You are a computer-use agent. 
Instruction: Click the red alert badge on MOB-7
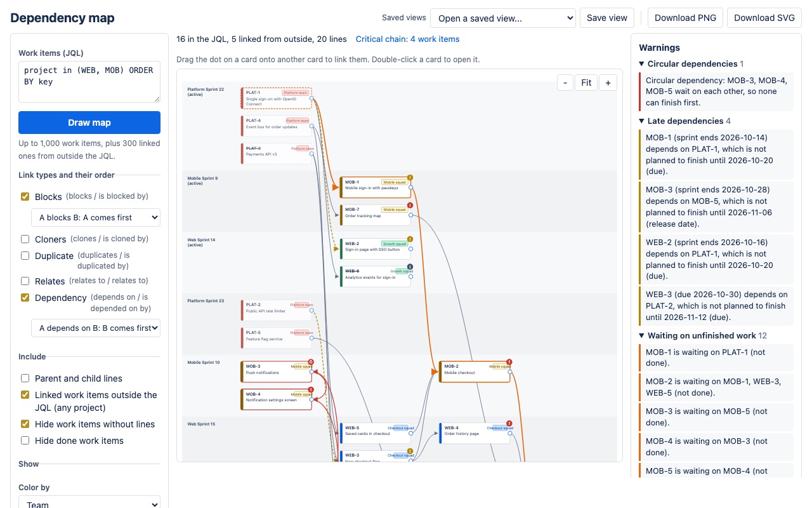pyautogui.click(x=410, y=205)
